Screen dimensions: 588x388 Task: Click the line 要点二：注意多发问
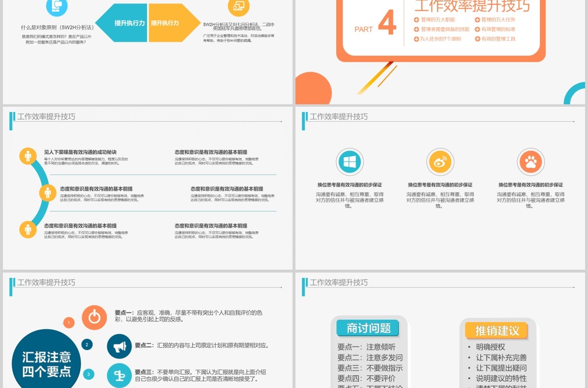tap(370, 357)
